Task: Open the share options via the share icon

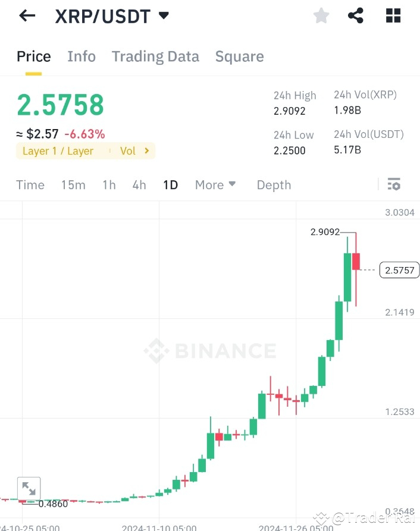Action: click(x=356, y=15)
